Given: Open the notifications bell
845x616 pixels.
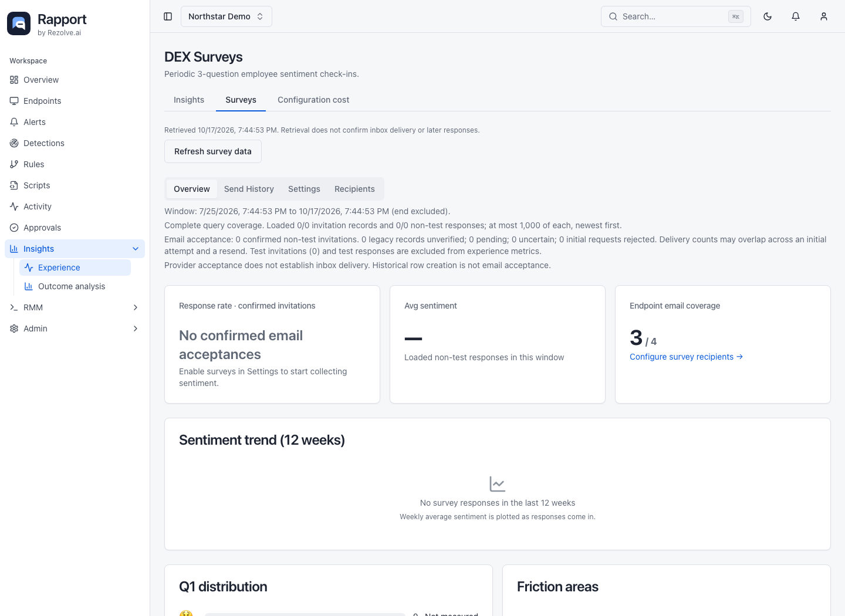Looking at the screenshot, I should [x=796, y=16].
